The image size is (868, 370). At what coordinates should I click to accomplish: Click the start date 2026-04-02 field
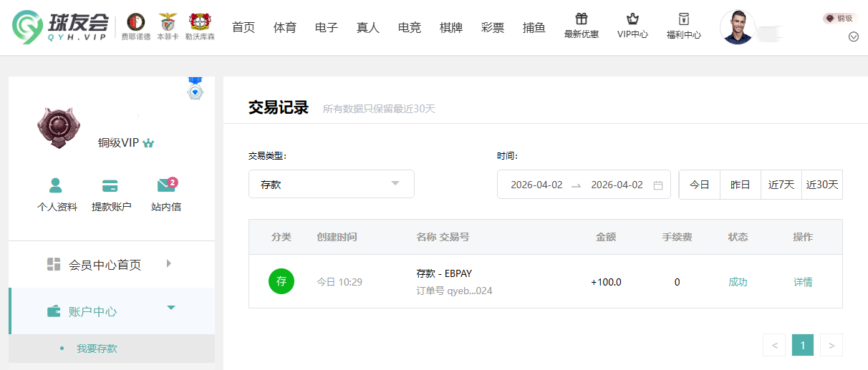point(536,185)
